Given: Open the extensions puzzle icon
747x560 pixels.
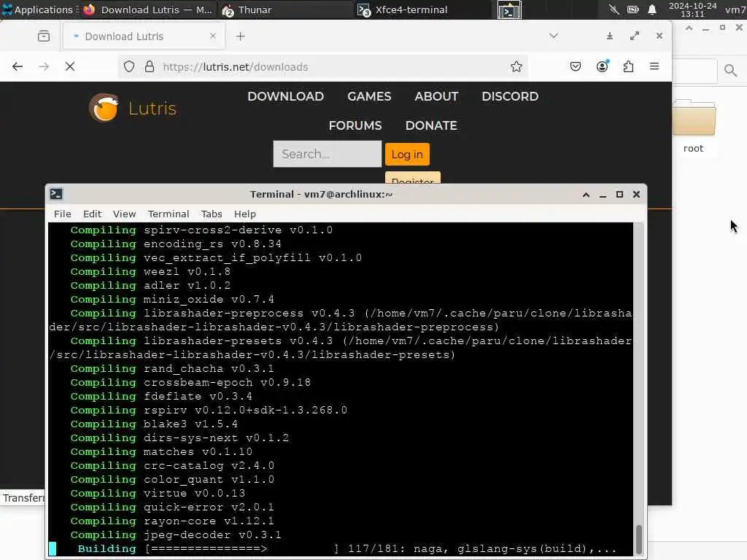Looking at the screenshot, I should [x=628, y=66].
